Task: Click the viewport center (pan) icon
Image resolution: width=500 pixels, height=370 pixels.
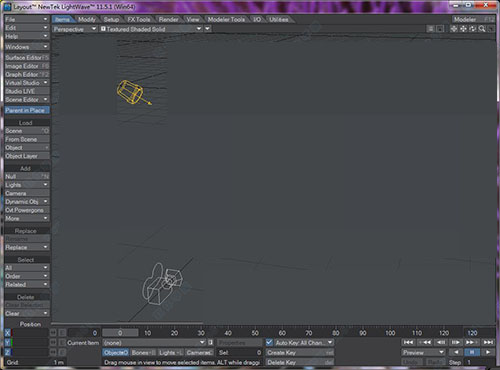Action: 454,29
